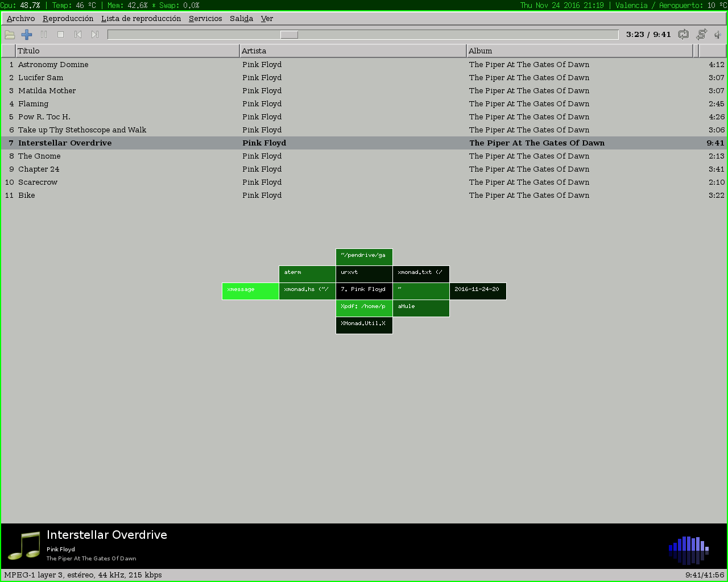The height and width of the screenshot is (582, 728).
Task: Select the track The Gnome
Action: [364, 156]
